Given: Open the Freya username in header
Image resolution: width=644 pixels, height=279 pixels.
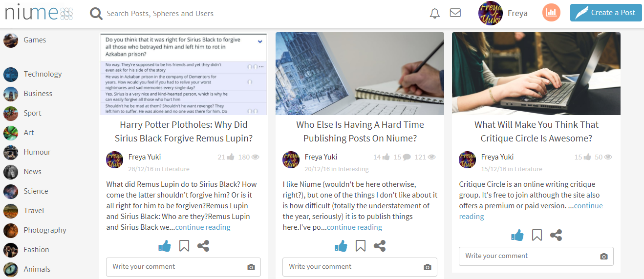Looking at the screenshot, I should (517, 13).
